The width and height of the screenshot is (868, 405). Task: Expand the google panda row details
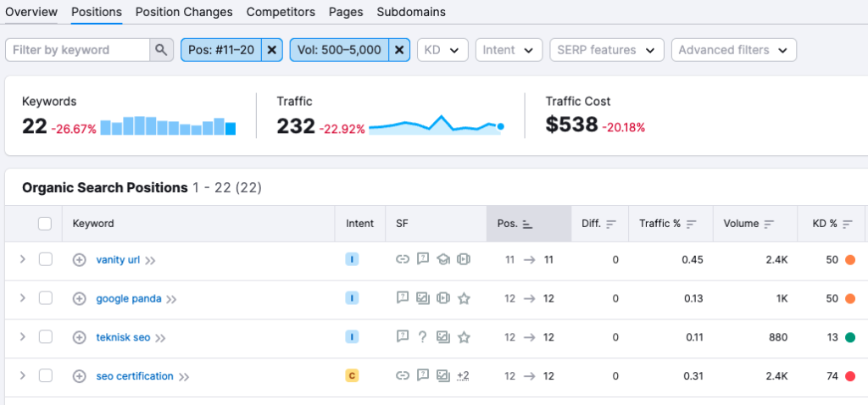coord(23,298)
